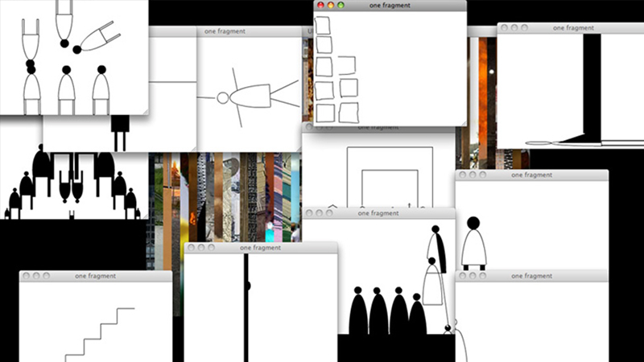This screenshot has height=362, width=644.
Task: Zoom the window with four black figures
Action: (x=329, y=213)
